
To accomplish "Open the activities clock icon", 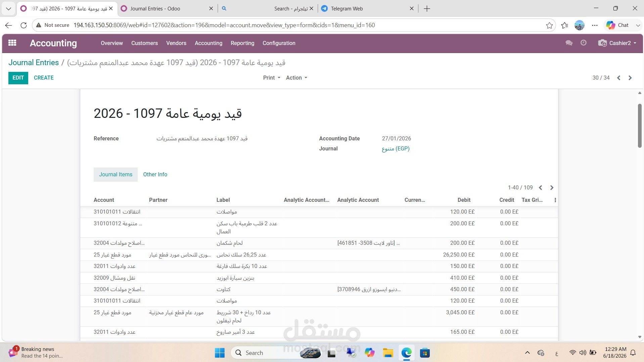I will [584, 43].
